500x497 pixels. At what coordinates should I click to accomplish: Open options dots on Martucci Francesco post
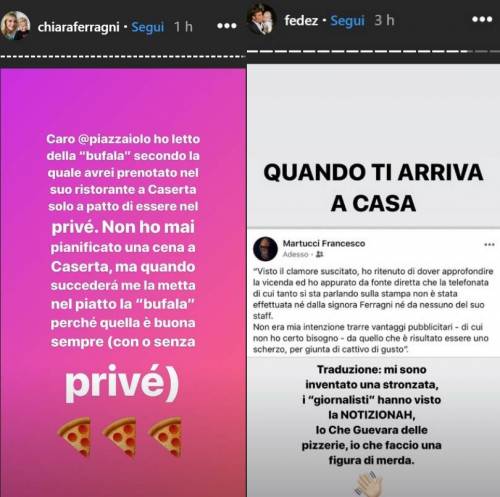coord(489,244)
